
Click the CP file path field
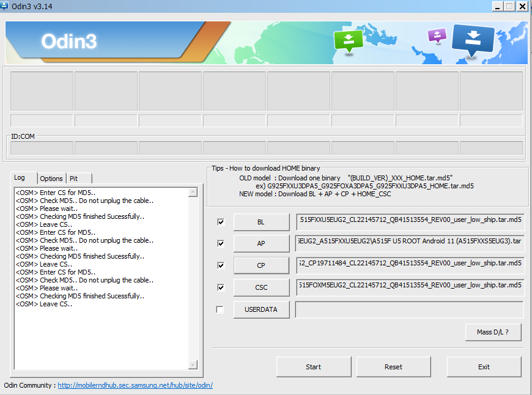coord(410,265)
